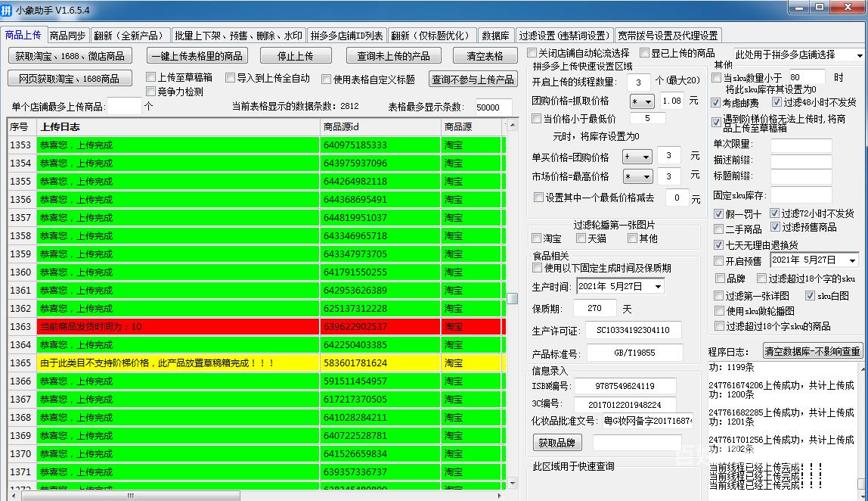Click the 清空表格 button
The image size is (868, 501).
(x=485, y=56)
